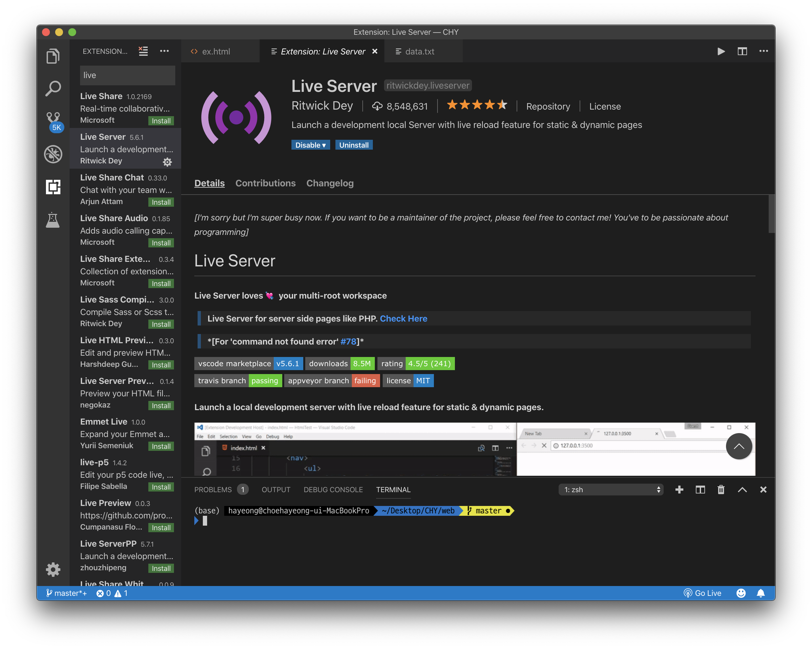
Task: Click the 'downloads 8.5M' badge
Action: (x=340, y=363)
